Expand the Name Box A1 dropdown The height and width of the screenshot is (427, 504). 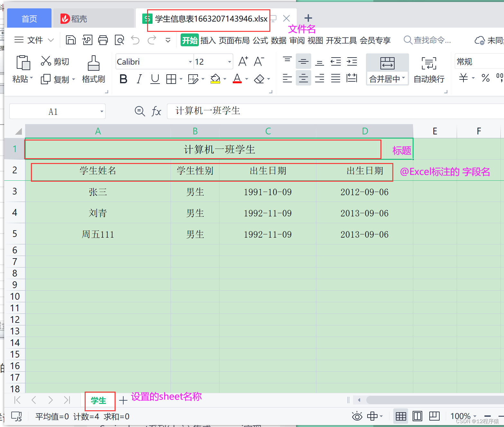tap(102, 112)
